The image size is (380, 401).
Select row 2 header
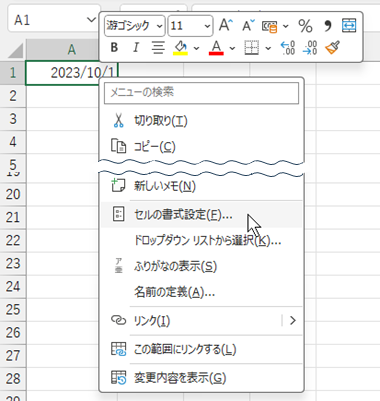click(13, 96)
